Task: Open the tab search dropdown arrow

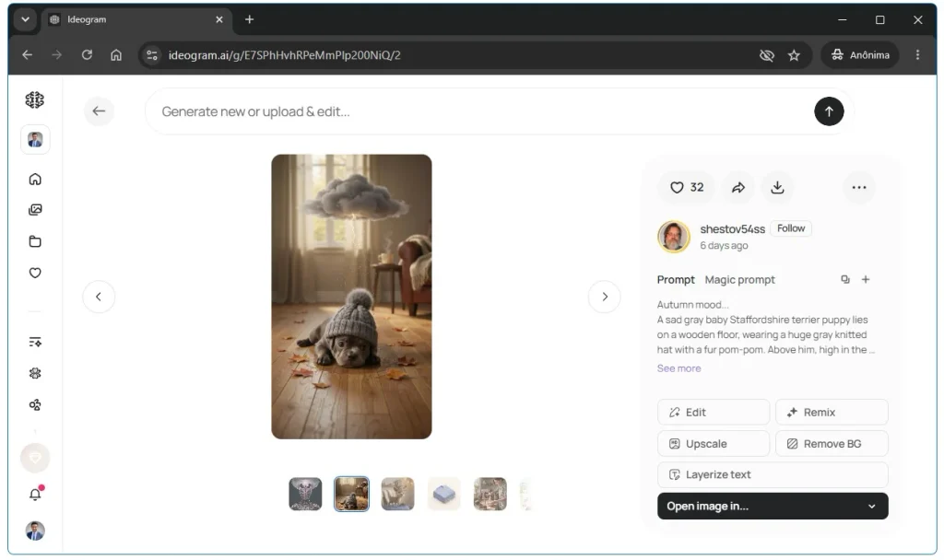Action: (25, 19)
